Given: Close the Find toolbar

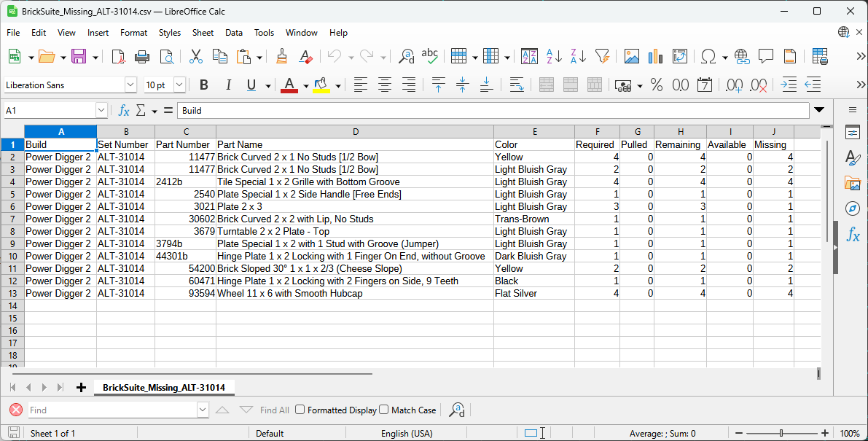Looking at the screenshot, I should tap(16, 410).
